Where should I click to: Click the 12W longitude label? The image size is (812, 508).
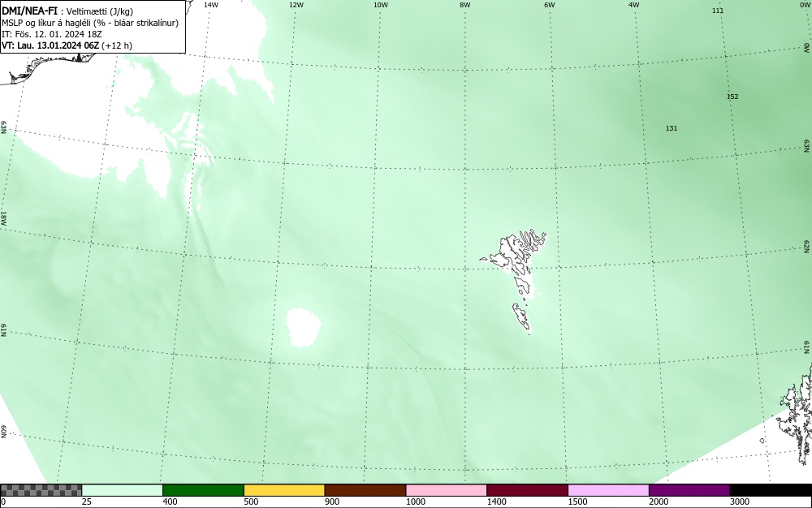tap(296, 5)
